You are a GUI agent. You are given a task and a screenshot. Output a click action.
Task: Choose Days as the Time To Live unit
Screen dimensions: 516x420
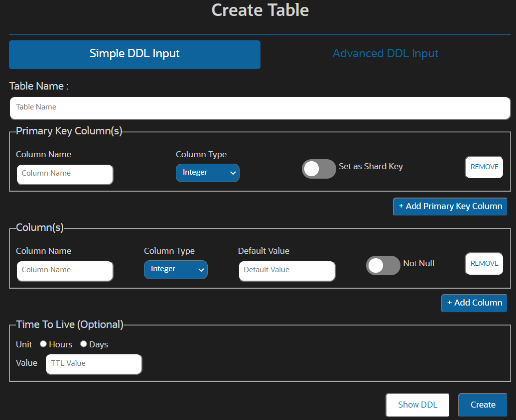click(83, 344)
